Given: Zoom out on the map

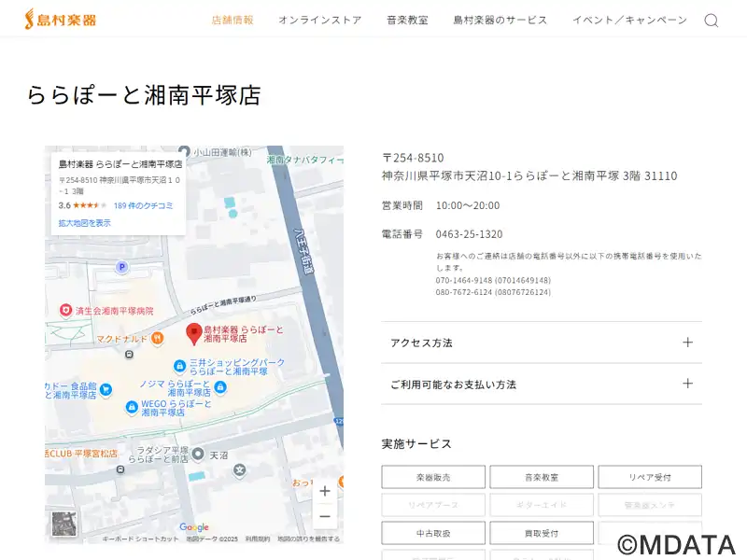Looking at the screenshot, I should coord(325,516).
